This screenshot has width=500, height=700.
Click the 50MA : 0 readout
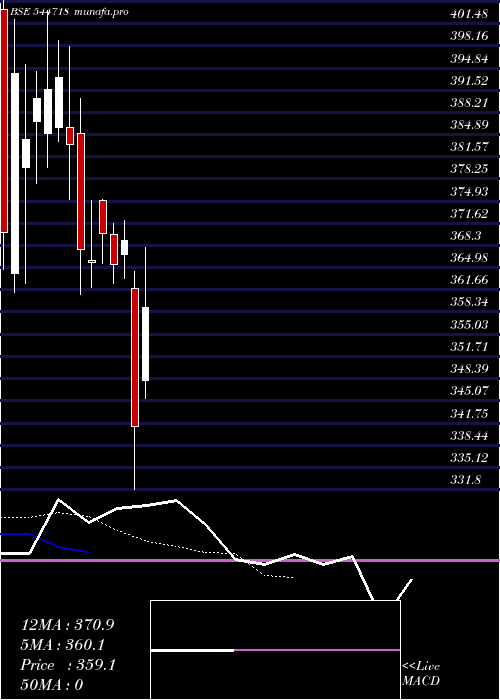pos(52,685)
